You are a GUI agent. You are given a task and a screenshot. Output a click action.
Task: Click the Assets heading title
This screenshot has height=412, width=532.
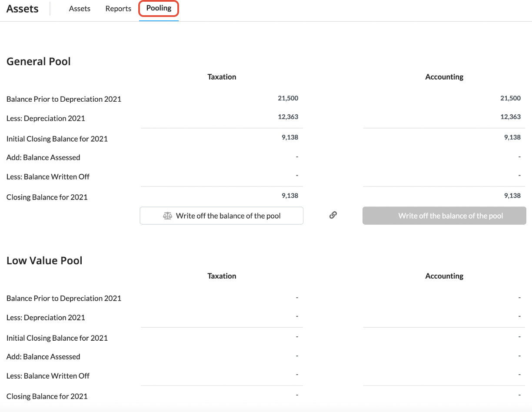point(23,9)
